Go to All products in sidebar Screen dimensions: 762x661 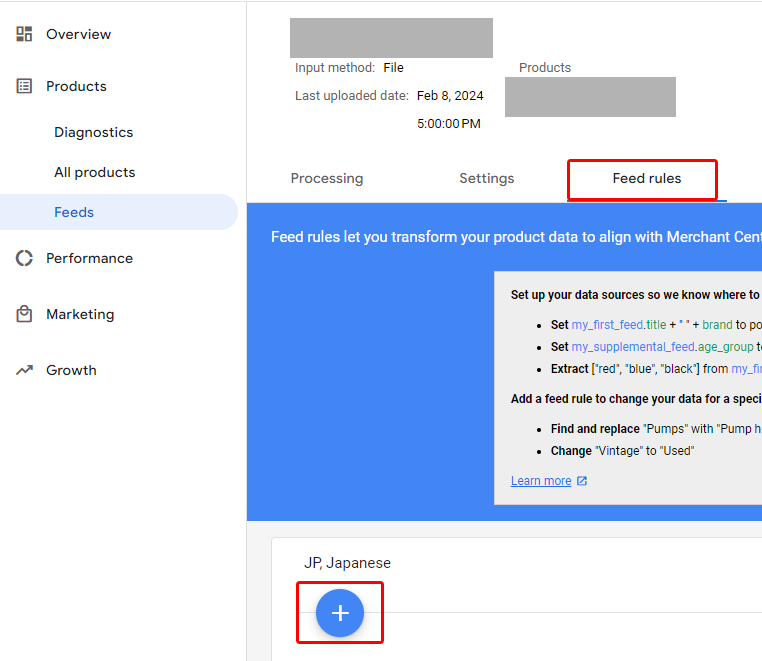(x=94, y=172)
